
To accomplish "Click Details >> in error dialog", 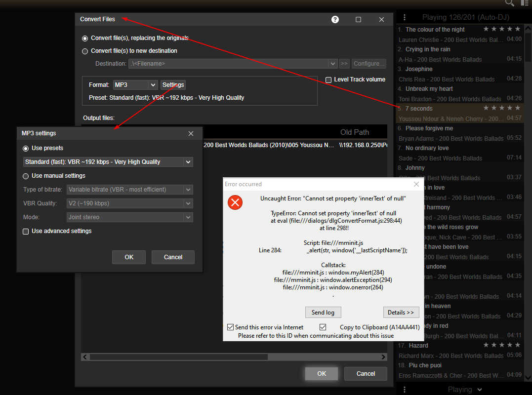I will 401,312.
